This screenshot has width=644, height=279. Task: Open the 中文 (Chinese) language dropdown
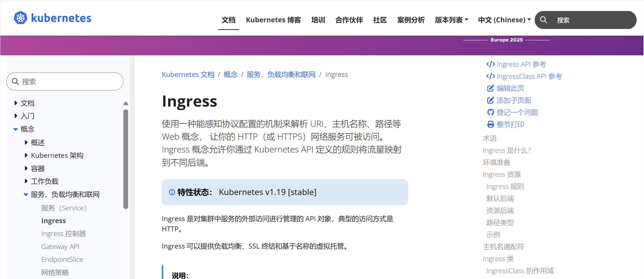point(505,20)
